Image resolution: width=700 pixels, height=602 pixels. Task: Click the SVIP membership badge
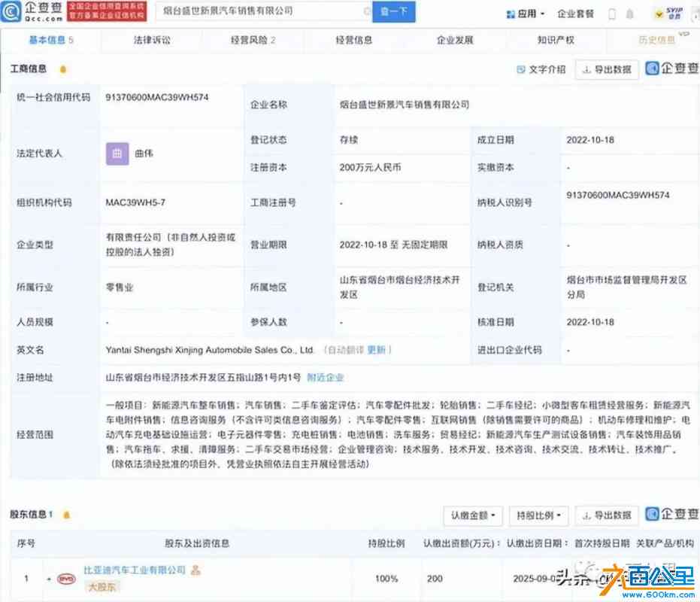668,14
